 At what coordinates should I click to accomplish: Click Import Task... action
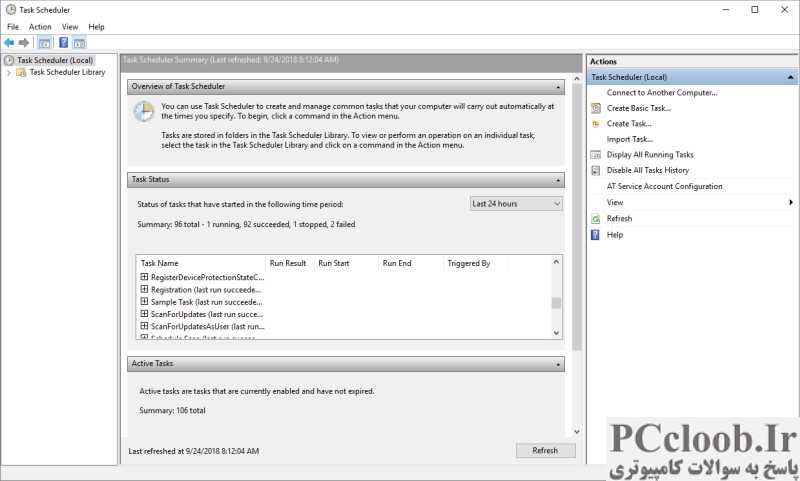[629, 139]
